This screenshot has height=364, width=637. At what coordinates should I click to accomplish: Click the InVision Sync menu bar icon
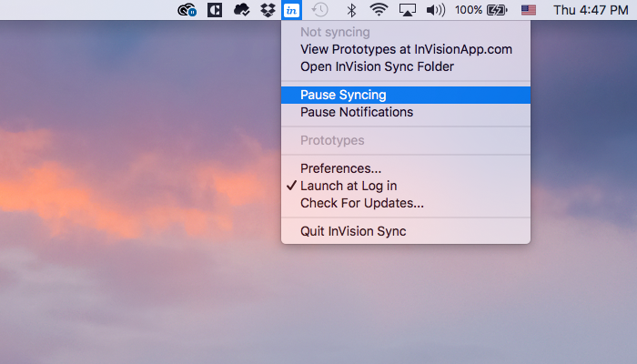(x=292, y=10)
